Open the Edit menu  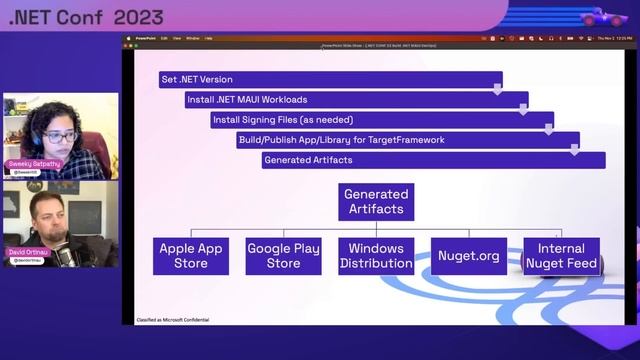[164, 38]
